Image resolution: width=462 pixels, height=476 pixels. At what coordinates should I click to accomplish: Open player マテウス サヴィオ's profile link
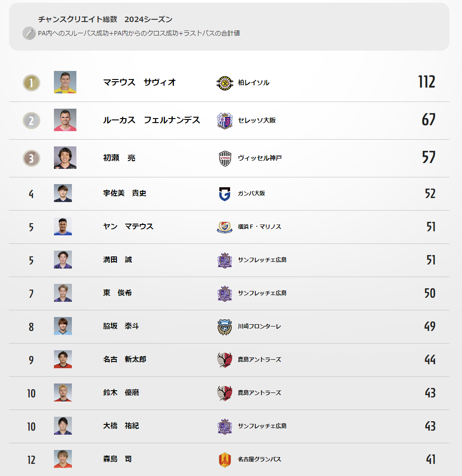(x=139, y=82)
